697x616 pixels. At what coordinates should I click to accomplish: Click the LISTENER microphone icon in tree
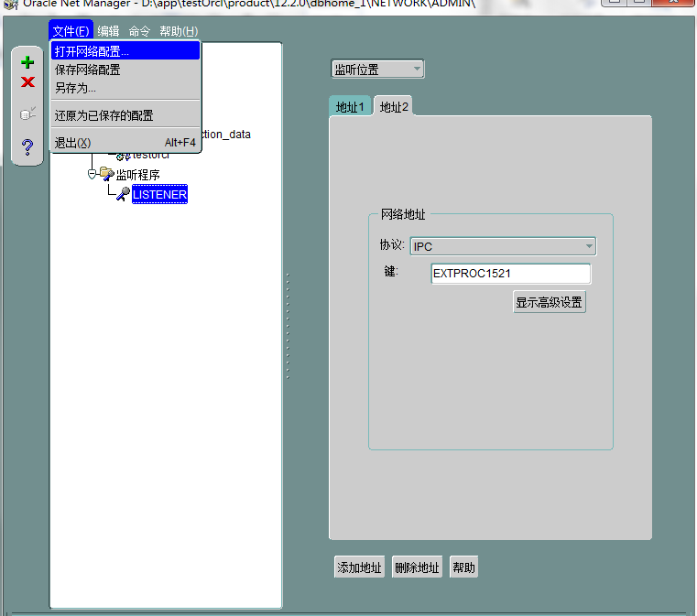pos(123,194)
